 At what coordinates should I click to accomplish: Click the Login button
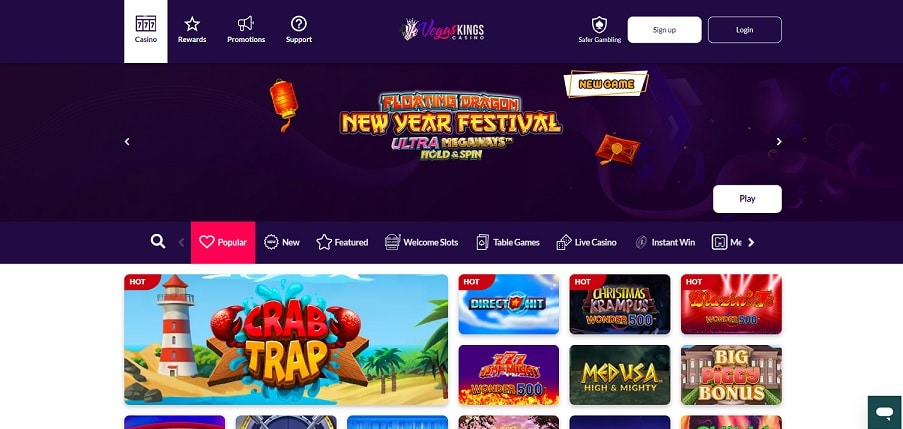click(x=745, y=30)
